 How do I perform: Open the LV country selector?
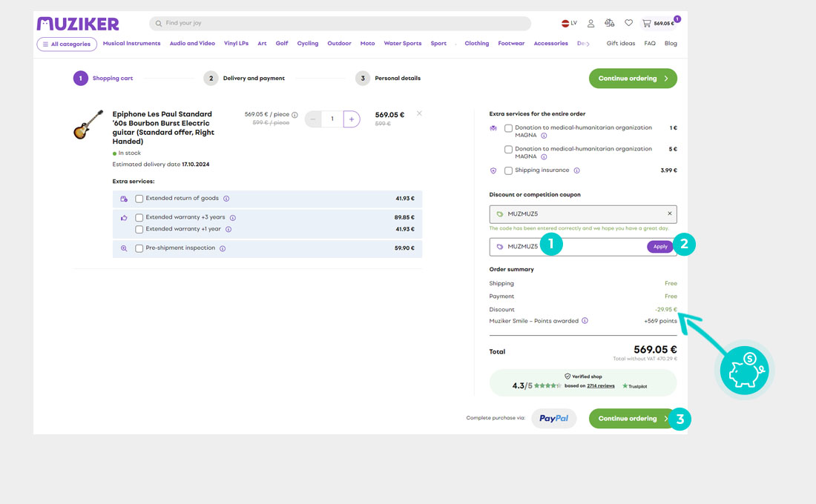(x=569, y=24)
